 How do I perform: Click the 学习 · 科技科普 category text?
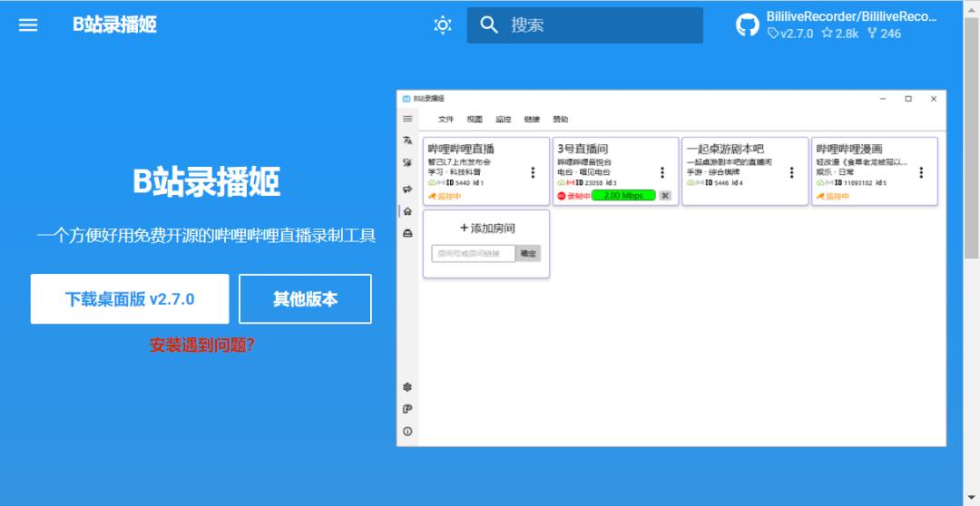click(x=454, y=171)
